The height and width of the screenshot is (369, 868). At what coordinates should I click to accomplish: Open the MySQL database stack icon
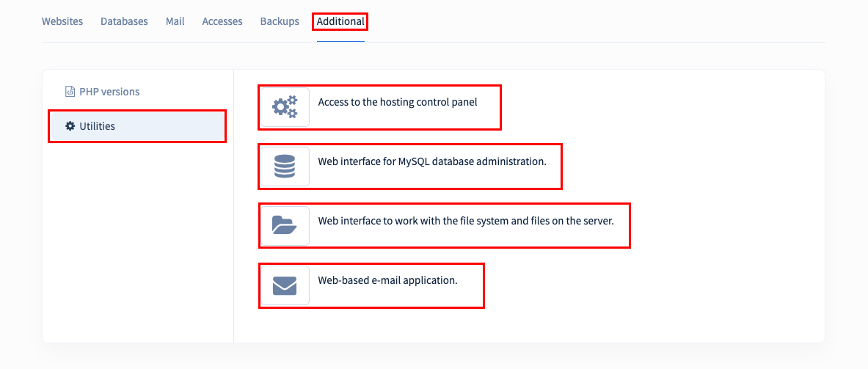[x=285, y=166]
